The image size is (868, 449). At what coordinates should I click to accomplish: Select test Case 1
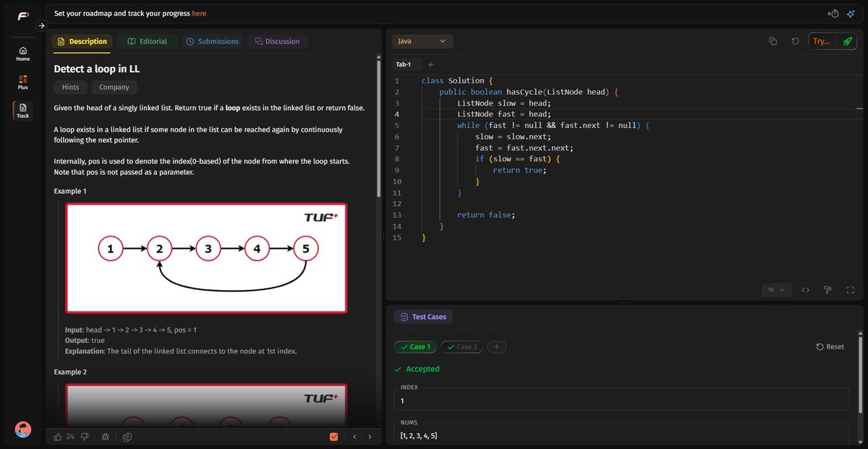(415, 347)
